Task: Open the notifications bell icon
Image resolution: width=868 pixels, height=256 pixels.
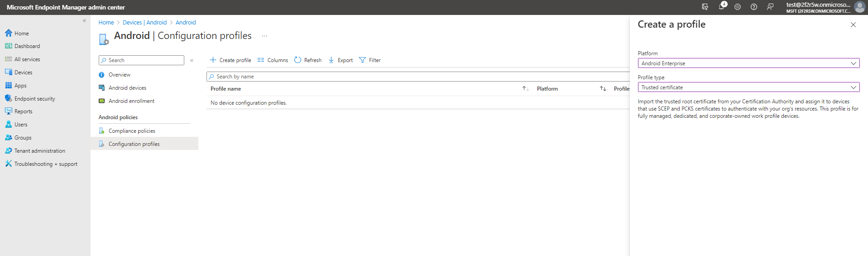Action: pos(721,7)
